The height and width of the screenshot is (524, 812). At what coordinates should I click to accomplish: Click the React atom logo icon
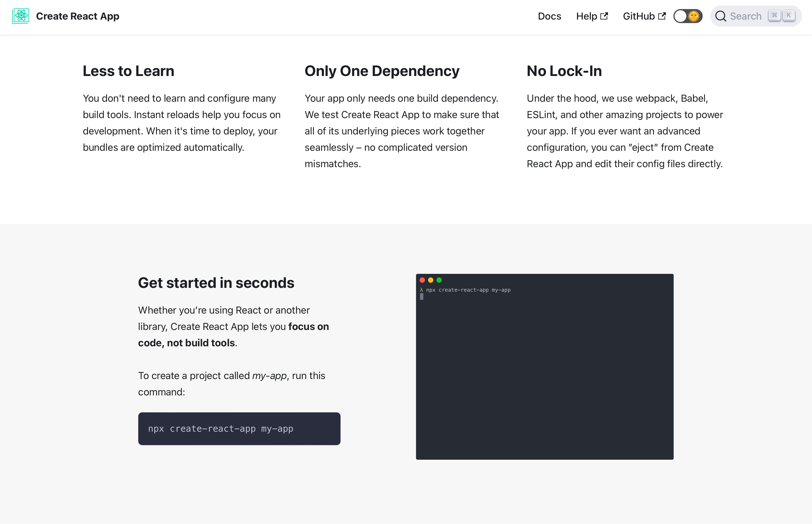[x=21, y=16]
